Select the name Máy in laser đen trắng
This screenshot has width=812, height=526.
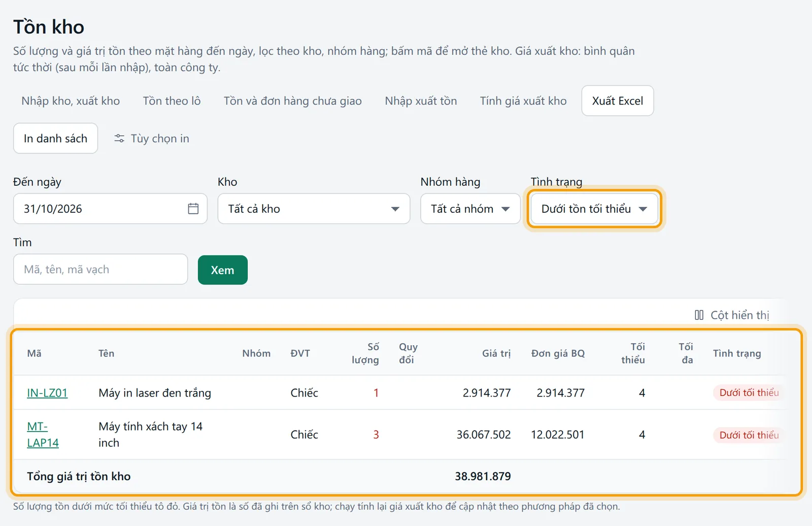pos(155,393)
